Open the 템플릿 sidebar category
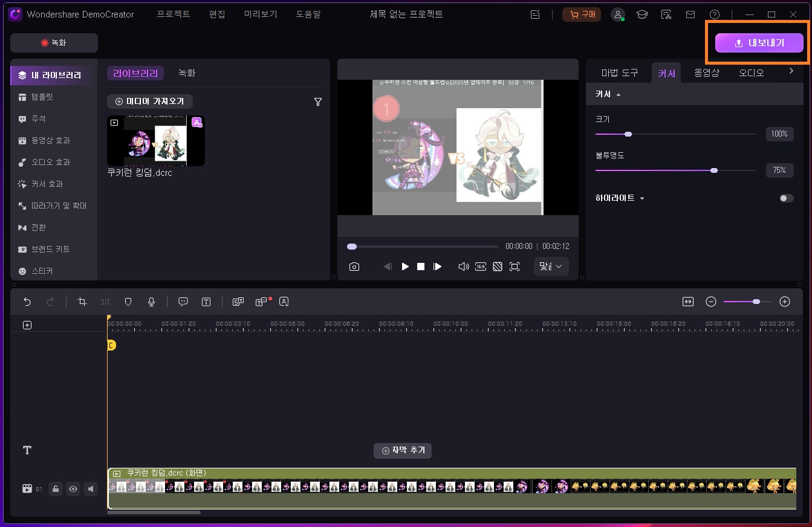 tap(54, 97)
